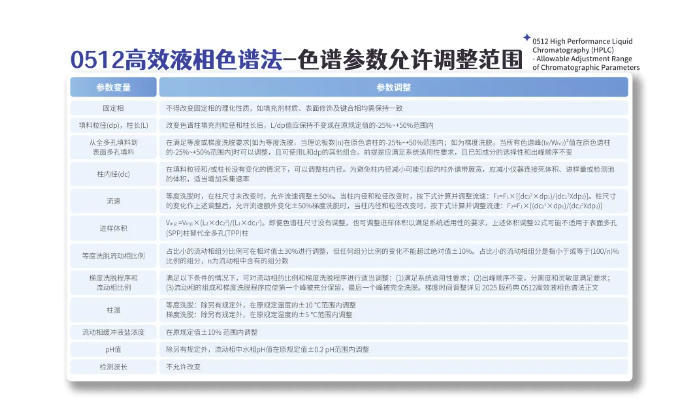Click the '梯度洗脱程序和流动相比例' row label

[x=113, y=283]
